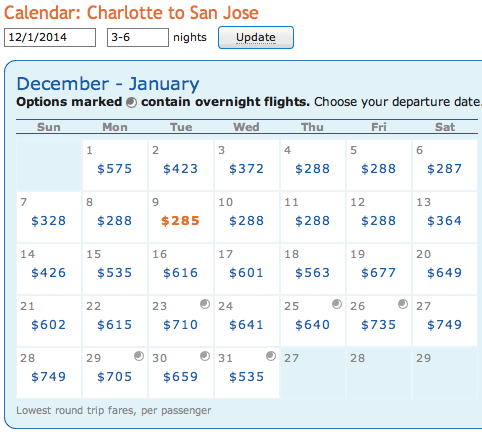Click the Update button

[256, 37]
